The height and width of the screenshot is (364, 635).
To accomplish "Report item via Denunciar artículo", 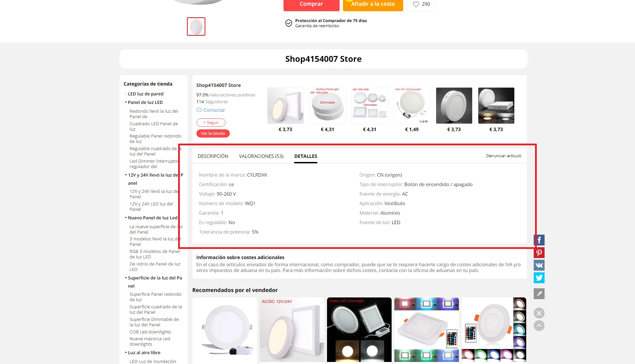I will [503, 156].
